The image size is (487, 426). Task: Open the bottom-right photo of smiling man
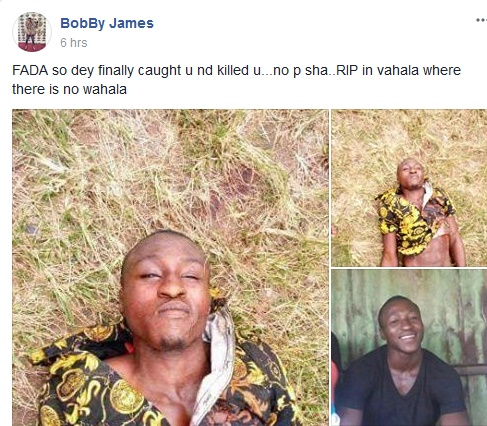point(409,347)
